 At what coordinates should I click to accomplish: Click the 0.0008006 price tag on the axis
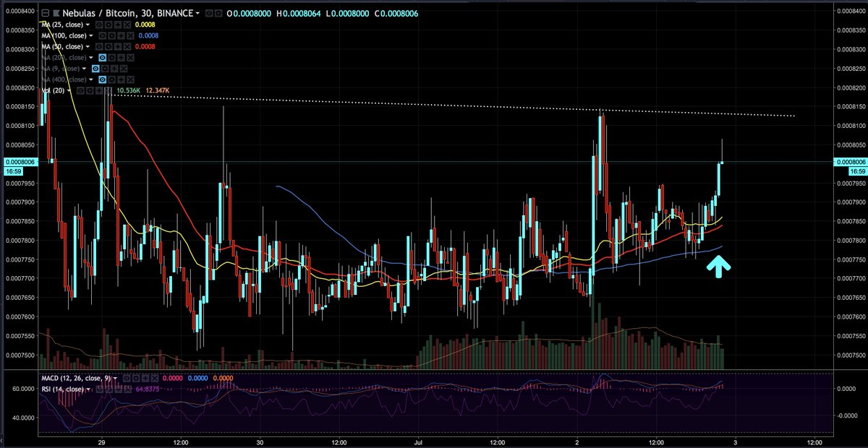(x=20, y=163)
